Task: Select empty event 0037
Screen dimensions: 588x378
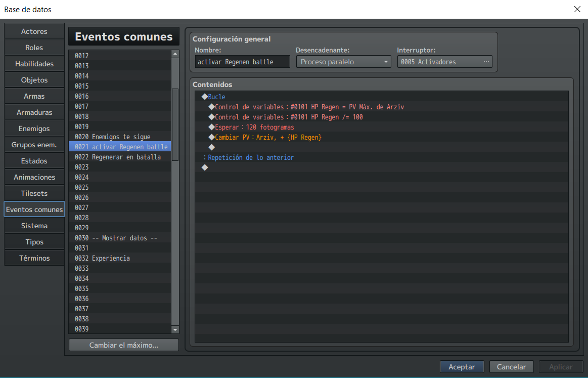Action: [120, 309]
